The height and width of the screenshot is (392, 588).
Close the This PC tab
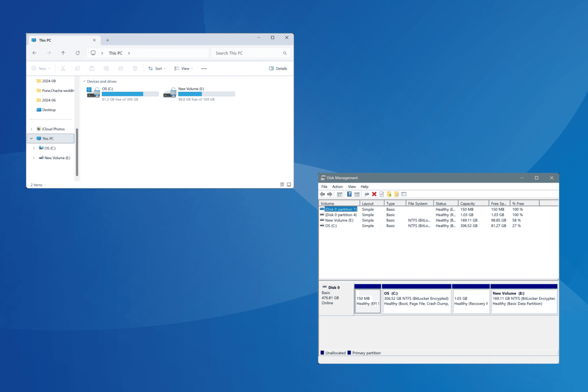[94, 40]
